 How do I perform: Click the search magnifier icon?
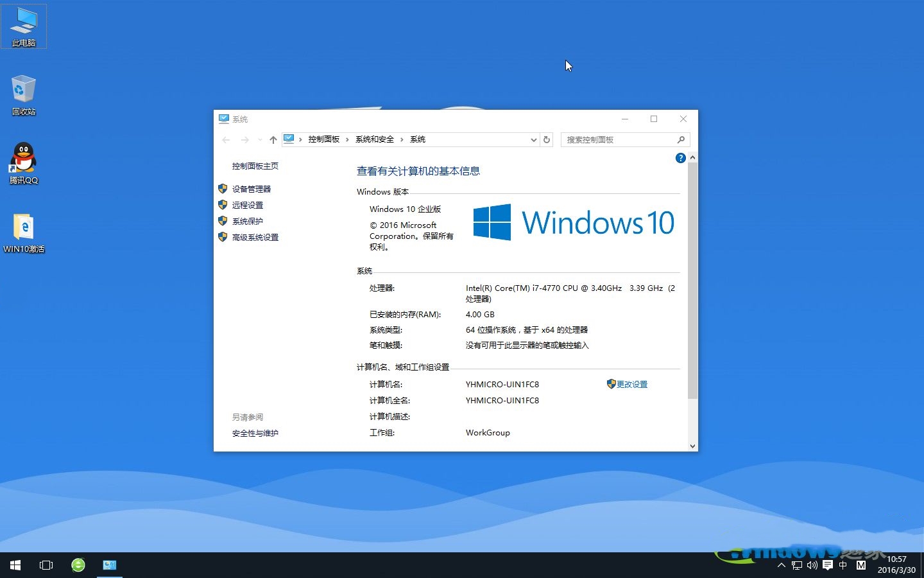coord(681,139)
